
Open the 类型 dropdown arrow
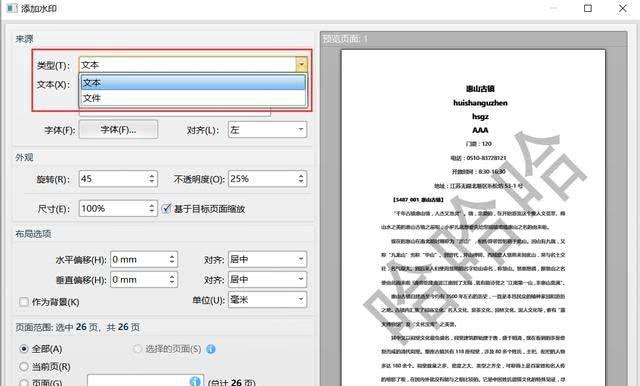pos(301,64)
